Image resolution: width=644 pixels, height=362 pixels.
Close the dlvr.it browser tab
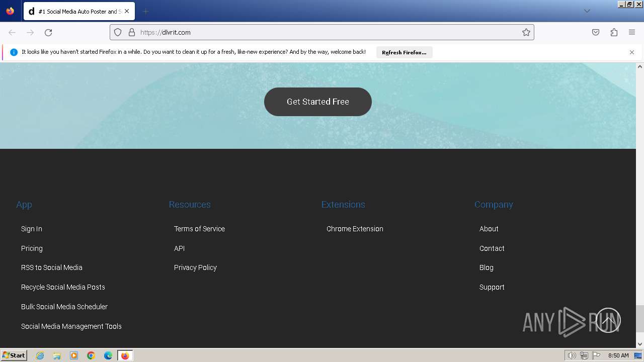click(x=127, y=11)
